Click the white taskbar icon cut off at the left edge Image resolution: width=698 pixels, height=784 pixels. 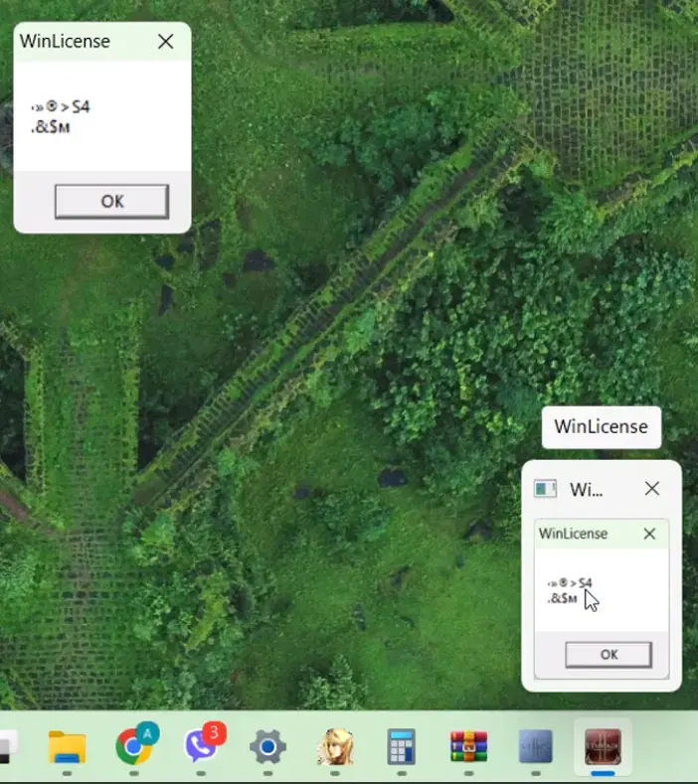[9, 747]
